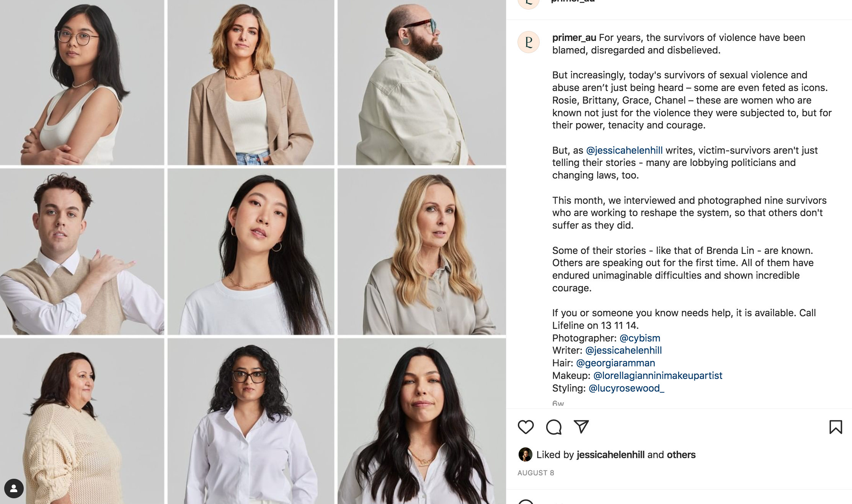
Task: Open jessicahelenhill name in likes line
Action: pos(610,455)
